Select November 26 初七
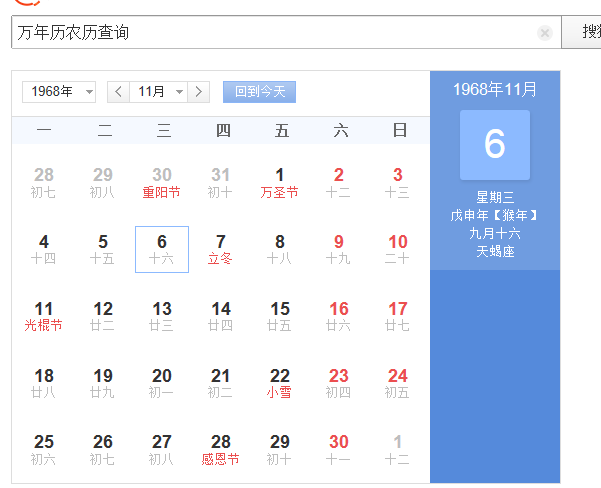This screenshot has height=488, width=601. click(103, 450)
